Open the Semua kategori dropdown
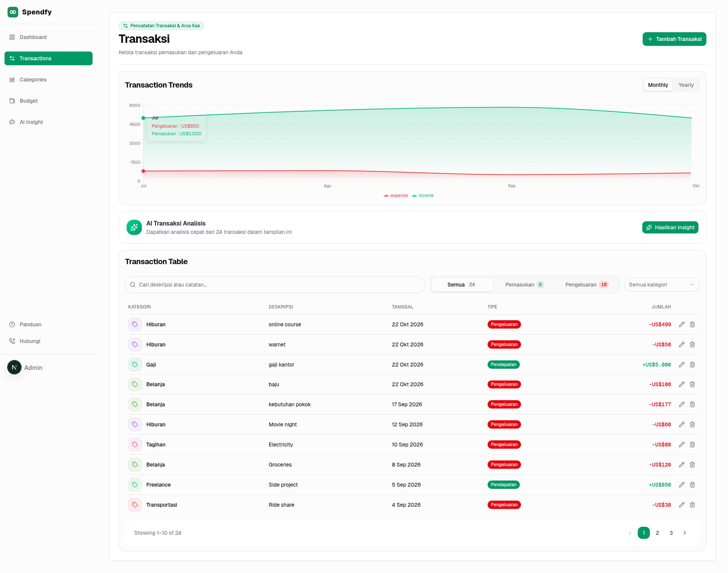 pos(661,285)
